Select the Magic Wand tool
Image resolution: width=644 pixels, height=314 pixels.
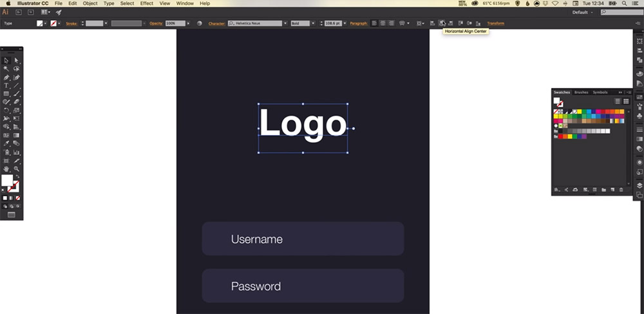6,69
